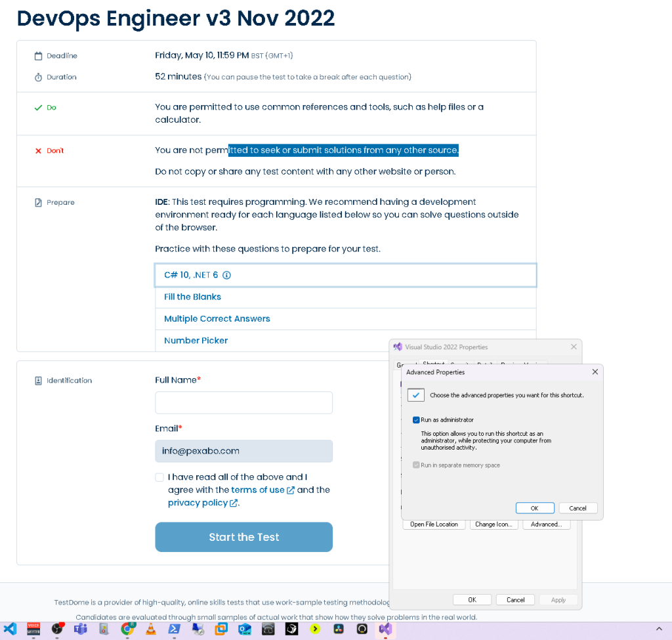The width and height of the screenshot is (672, 640).
Task: Click the highlighted text about submitting solutions
Action: [x=343, y=150]
